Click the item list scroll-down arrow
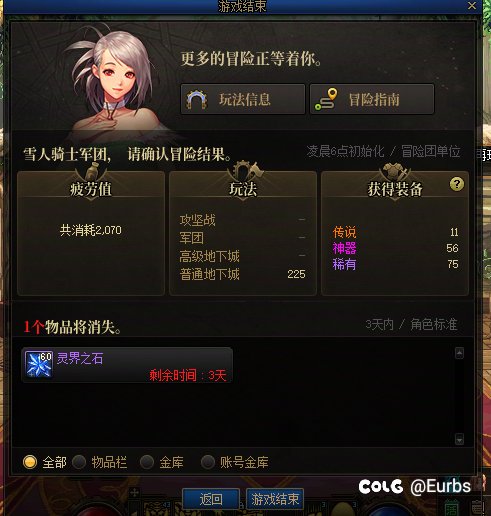This screenshot has width=491, height=516. click(459, 439)
